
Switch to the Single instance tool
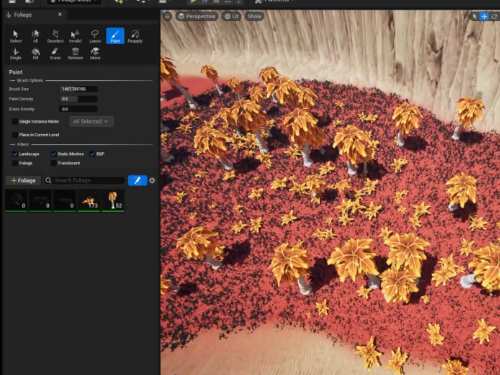15,53
